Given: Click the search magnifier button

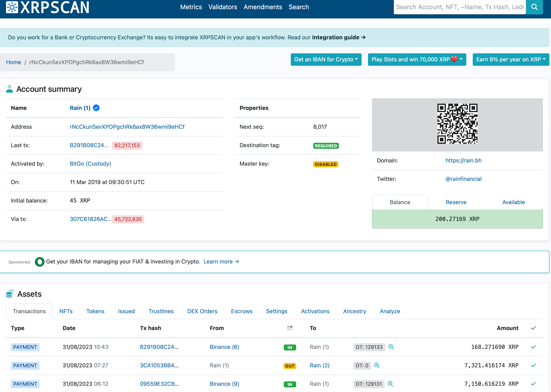Looking at the screenshot, I should (x=534, y=7).
